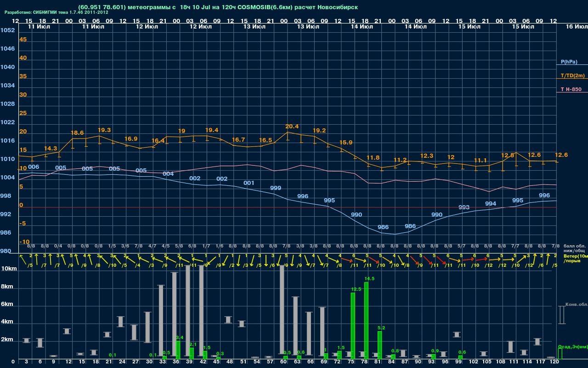Screen dimensions: 588x368
Task: Click the T H-850 legend label
Action: click(x=571, y=89)
